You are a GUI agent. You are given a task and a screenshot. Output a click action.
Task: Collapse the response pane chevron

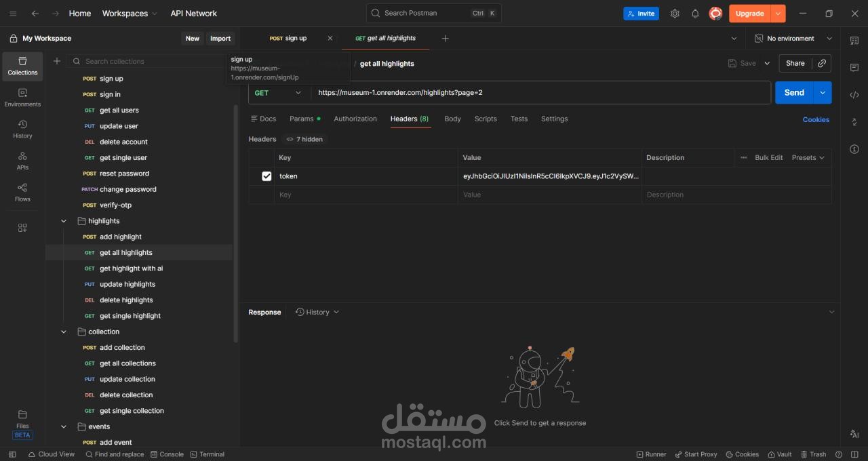(x=831, y=312)
